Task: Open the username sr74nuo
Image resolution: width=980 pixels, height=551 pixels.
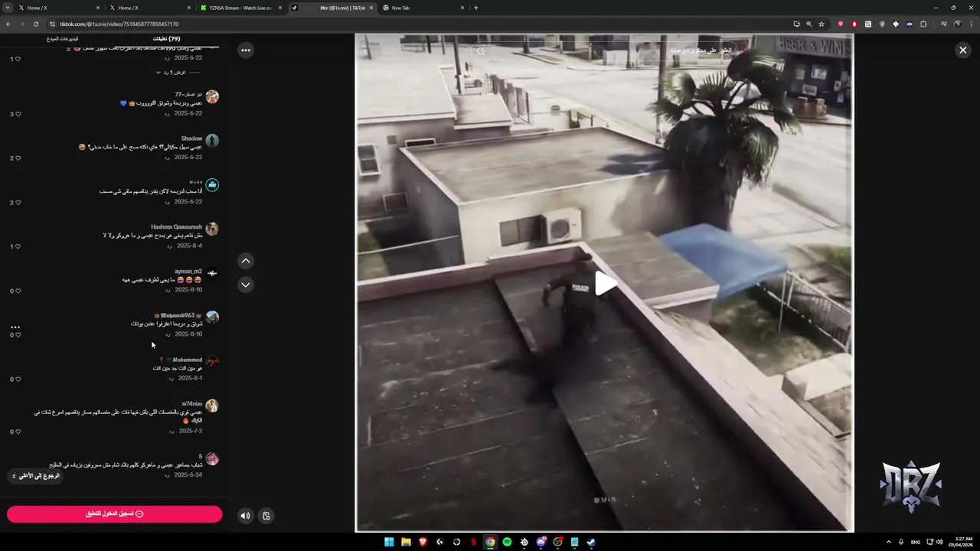Action: coord(192,403)
